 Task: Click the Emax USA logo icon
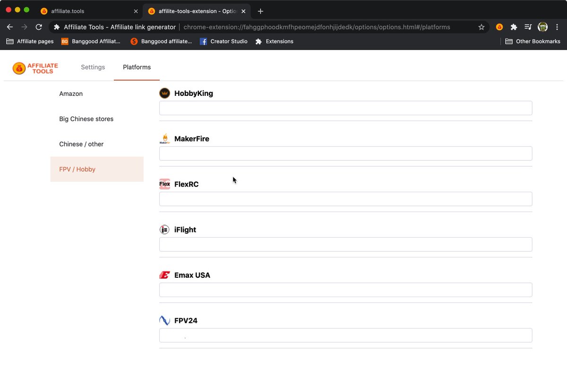click(x=164, y=275)
